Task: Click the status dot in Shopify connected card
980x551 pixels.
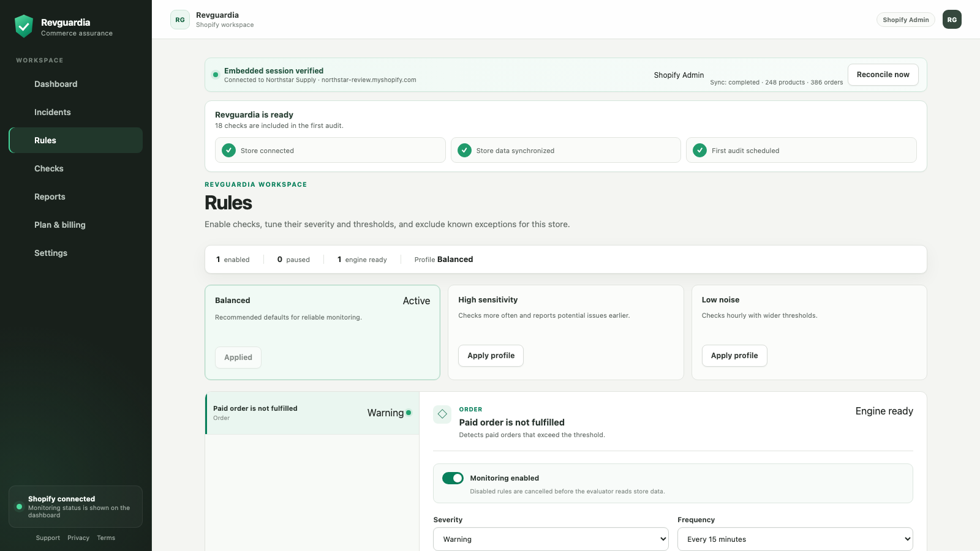Action: pyautogui.click(x=20, y=507)
